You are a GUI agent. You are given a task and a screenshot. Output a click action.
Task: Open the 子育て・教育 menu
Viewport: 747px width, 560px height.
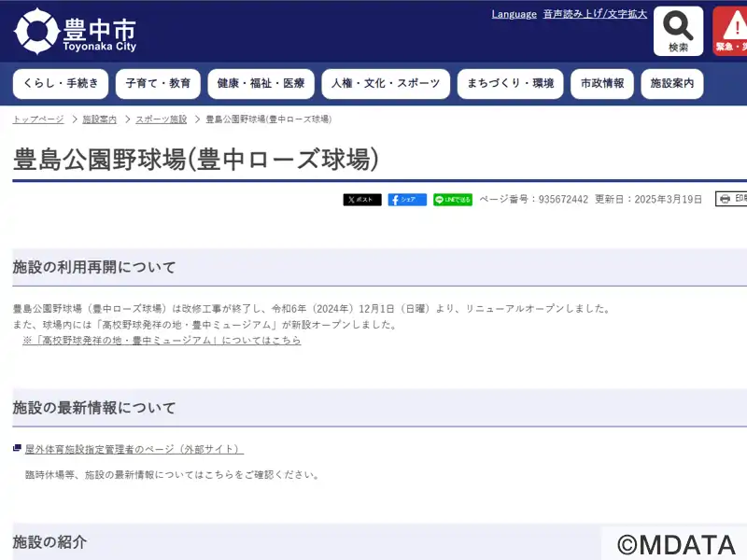[158, 84]
